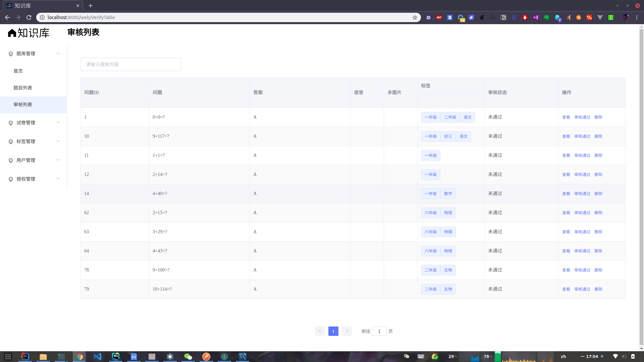Click the next page arrow in pagination

pos(347,331)
